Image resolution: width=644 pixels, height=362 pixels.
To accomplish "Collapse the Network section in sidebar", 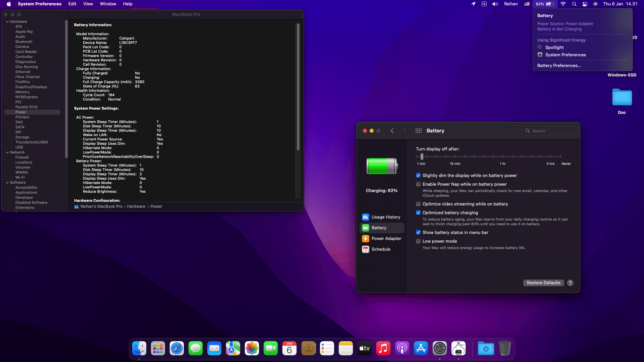I will 7,153.
